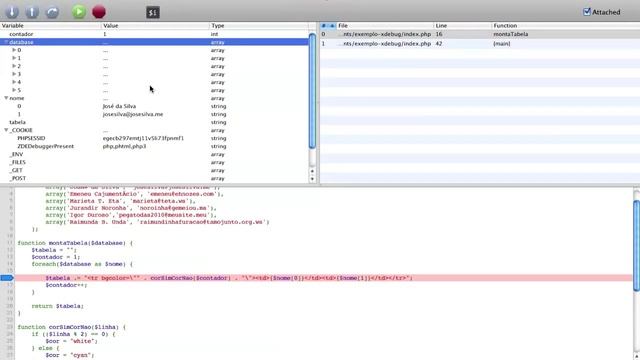Viewport: 640px width, 360px height.
Task: Select the _FILES variable row
Action: click(154, 162)
